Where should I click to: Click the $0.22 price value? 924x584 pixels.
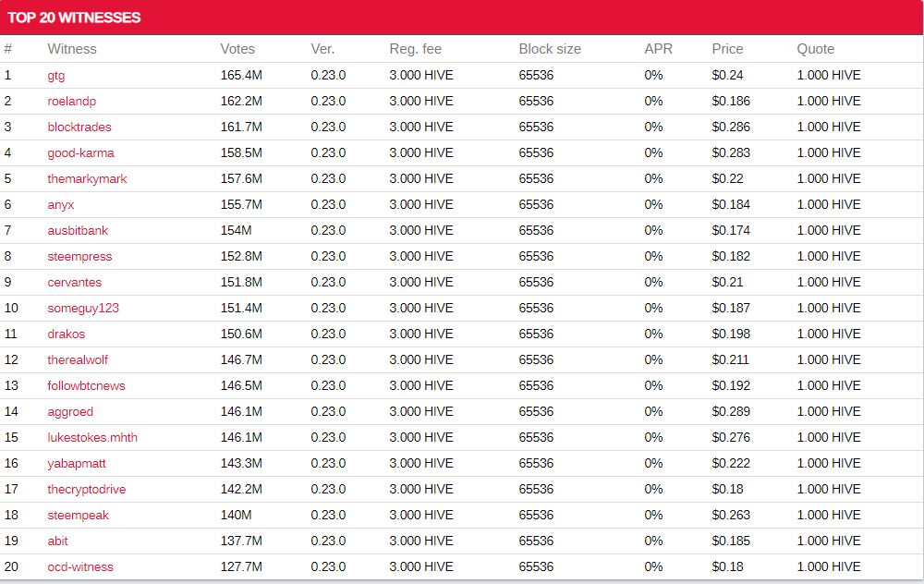pos(727,179)
